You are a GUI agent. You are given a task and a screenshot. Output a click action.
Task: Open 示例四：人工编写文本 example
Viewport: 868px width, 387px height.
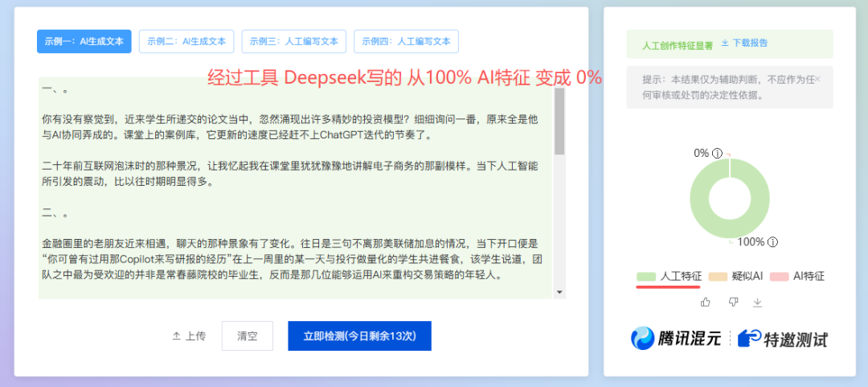pos(406,42)
